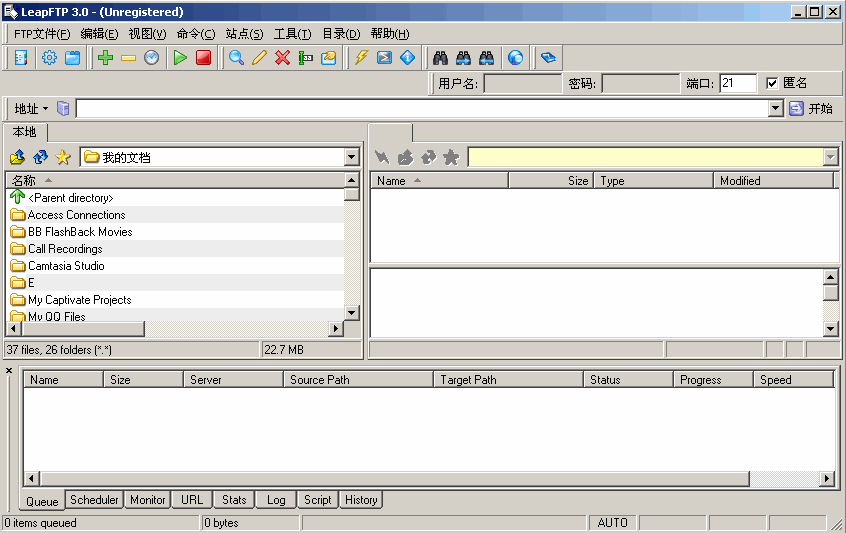This screenshot has width=846, height=533.
Task: Switch to the Monitor tab
Action: click(x=148, y=500)
